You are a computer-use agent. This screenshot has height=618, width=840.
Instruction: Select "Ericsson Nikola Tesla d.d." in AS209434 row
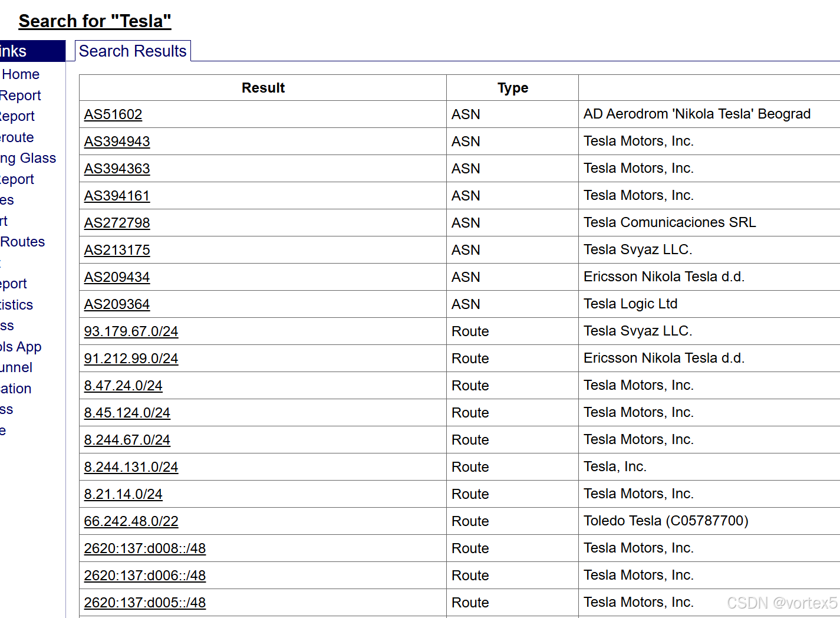click(x=664, y=277)
